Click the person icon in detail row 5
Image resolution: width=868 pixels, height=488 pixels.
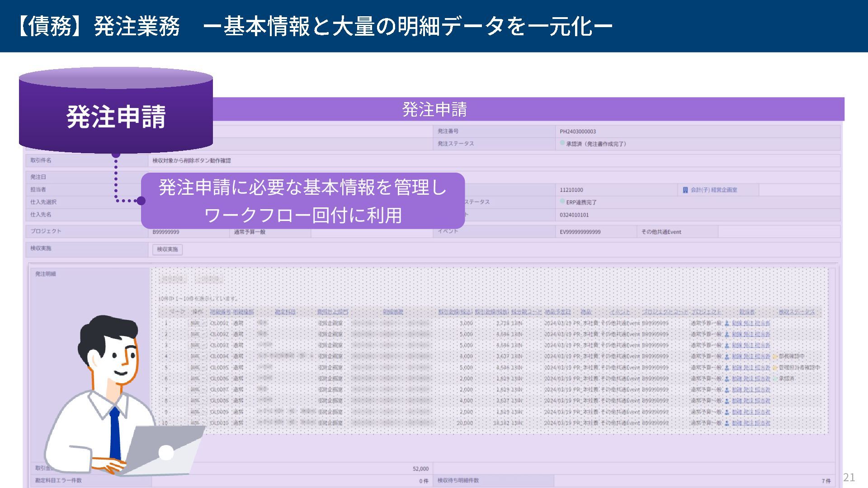(727, 368)
